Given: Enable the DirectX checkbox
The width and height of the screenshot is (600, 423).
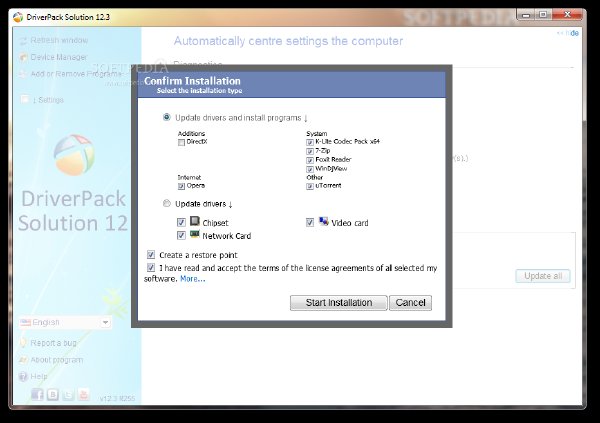Looking at the screenshot, I should pos(181,142).
